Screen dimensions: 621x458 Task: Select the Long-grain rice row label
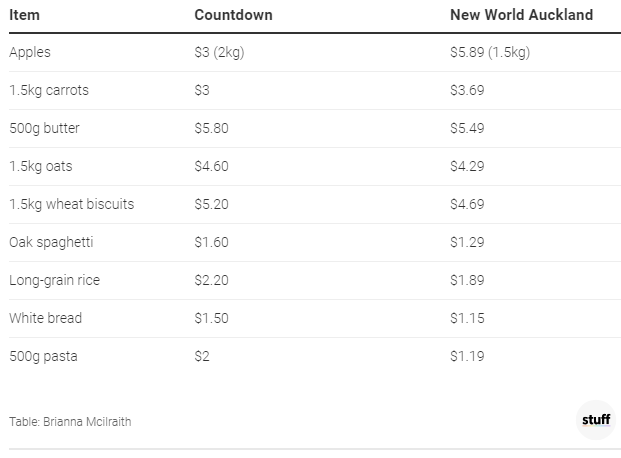(54, 280)
